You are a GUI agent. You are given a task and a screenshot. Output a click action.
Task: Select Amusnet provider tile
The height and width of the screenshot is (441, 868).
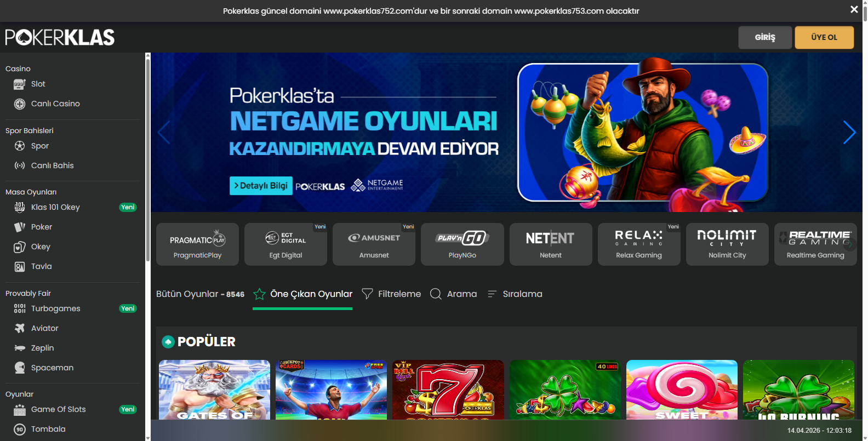pyautogui.click(x=374, y=244)
